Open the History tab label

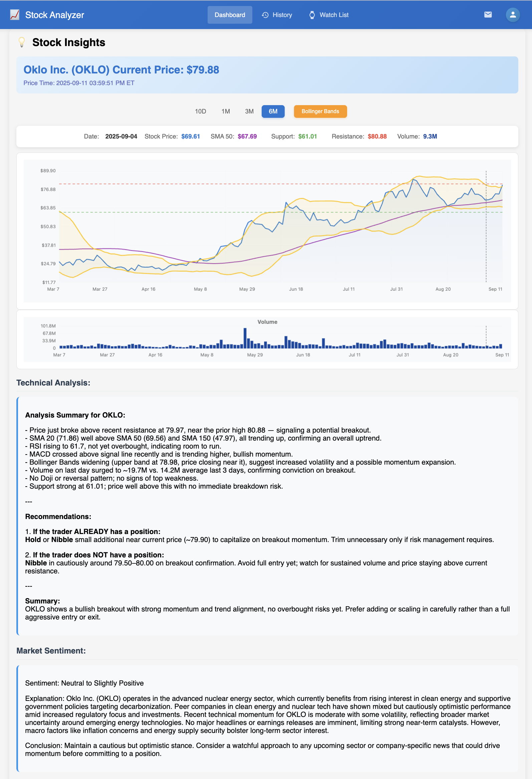pos(282,15)
